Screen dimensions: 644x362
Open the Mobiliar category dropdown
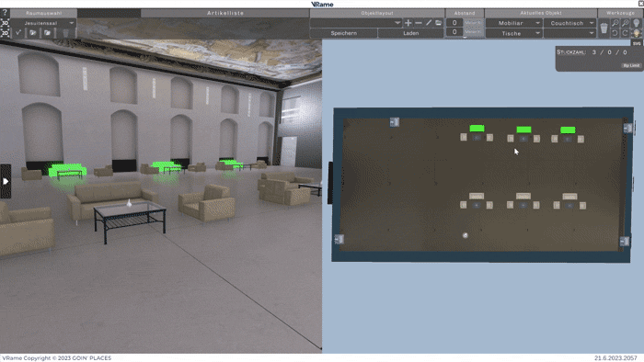[x=513, y=23]
